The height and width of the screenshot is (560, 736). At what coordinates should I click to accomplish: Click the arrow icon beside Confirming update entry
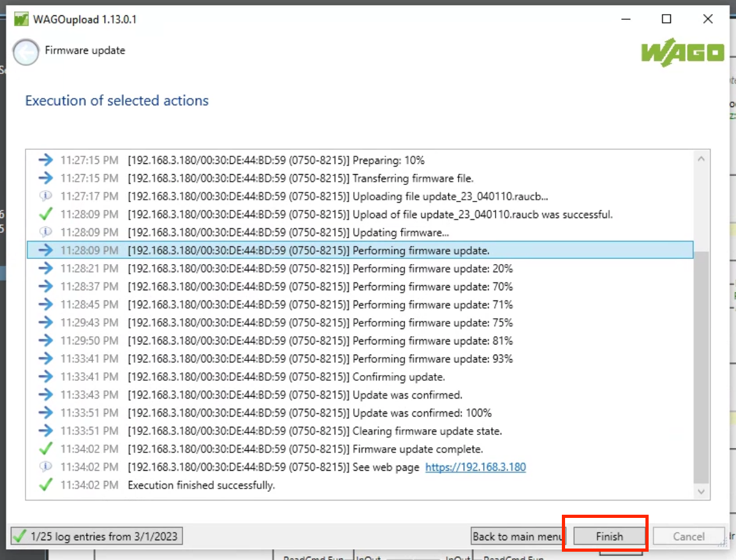click(45, 377)
